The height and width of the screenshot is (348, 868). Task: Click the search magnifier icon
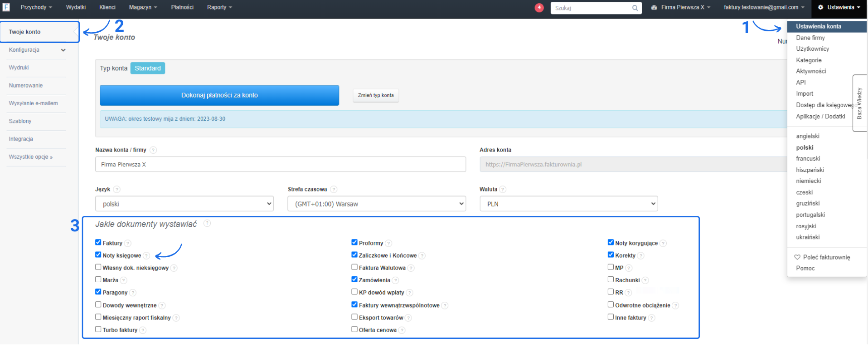[635, 8]
